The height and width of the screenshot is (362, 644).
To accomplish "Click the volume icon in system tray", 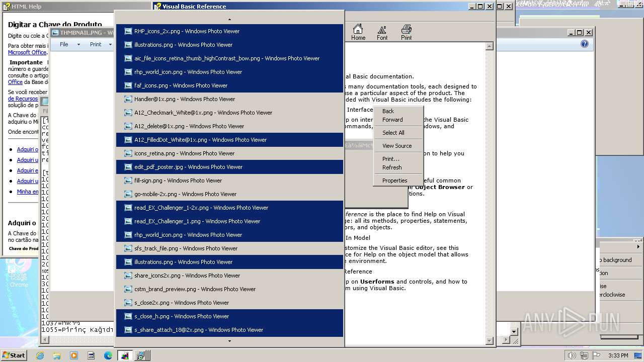I will tap(572, 355).
